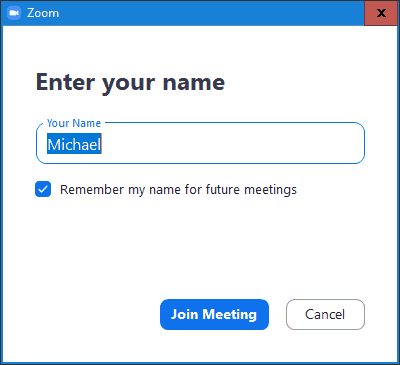
Task: Click the highlighted 'Michael' text
Action: coord(74,144)
